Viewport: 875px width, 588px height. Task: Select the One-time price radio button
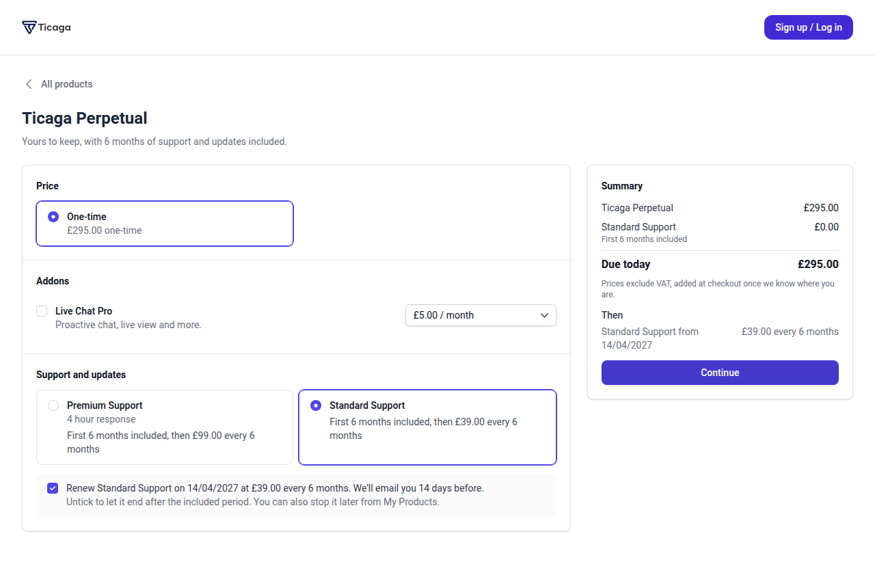(53, 217)
